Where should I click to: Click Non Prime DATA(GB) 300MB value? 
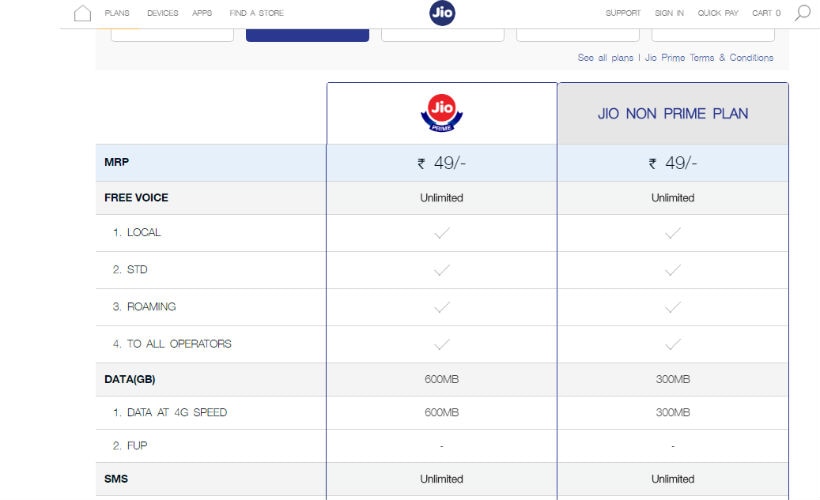point(673,379)
